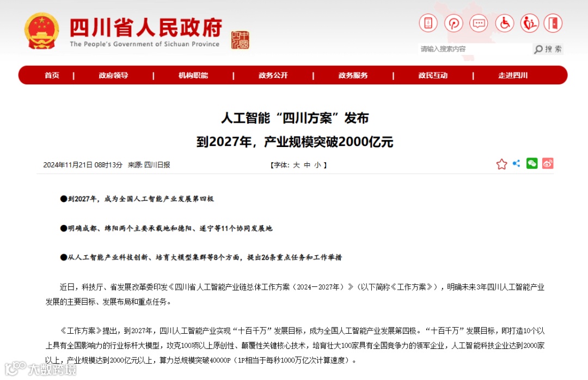Set font size to 小
This screenshot has width=588, height=380.
(x=317, y=165)
